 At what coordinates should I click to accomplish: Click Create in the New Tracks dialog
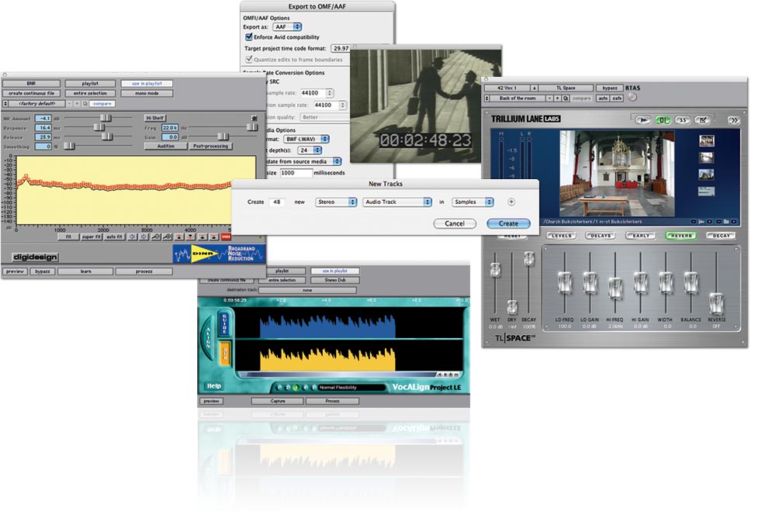click(x=508, y=223)
